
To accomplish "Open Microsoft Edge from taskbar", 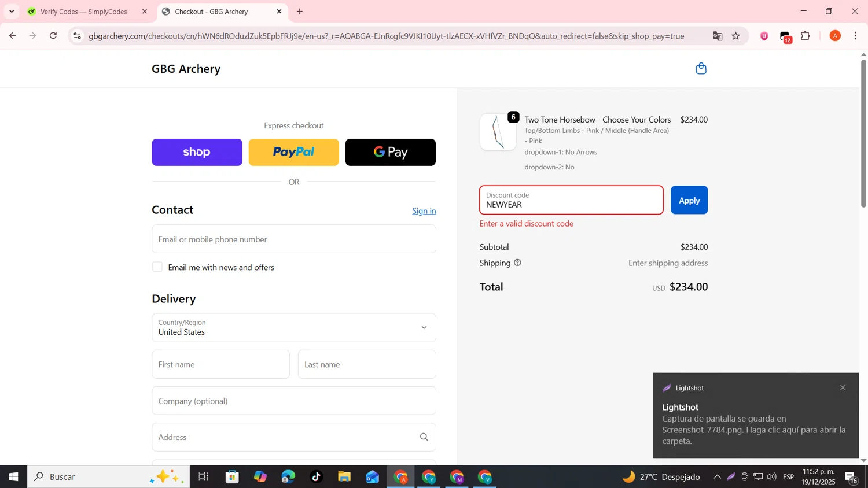I will coord(288,477).
